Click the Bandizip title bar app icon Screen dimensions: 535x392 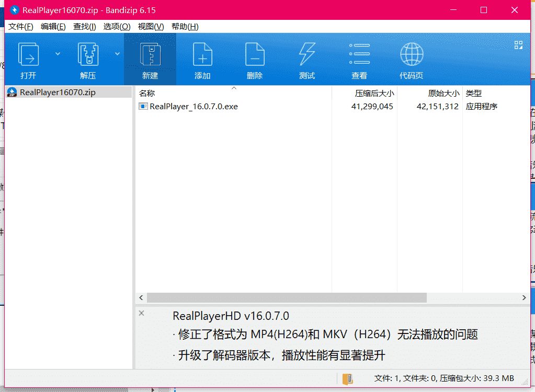coord(14,10)
